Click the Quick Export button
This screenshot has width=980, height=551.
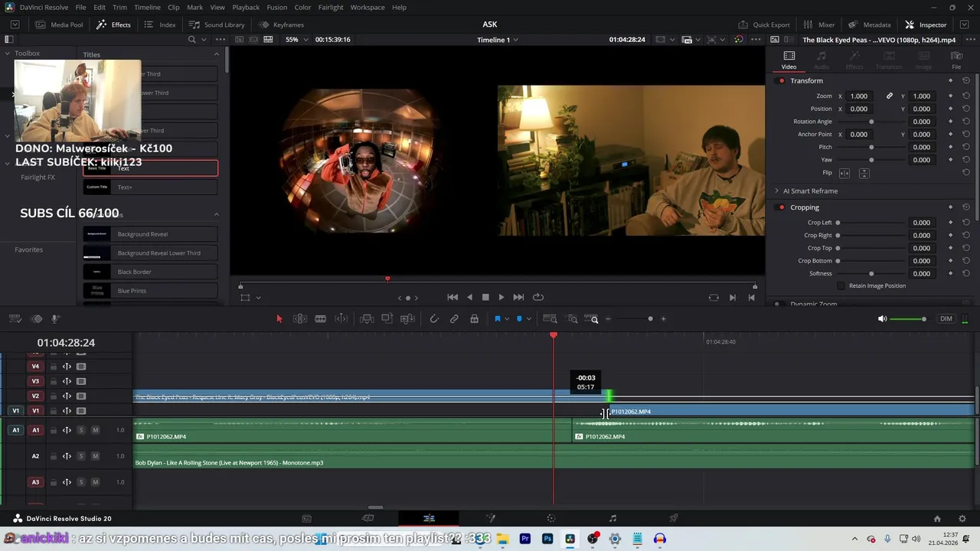(x=764, y=24)
